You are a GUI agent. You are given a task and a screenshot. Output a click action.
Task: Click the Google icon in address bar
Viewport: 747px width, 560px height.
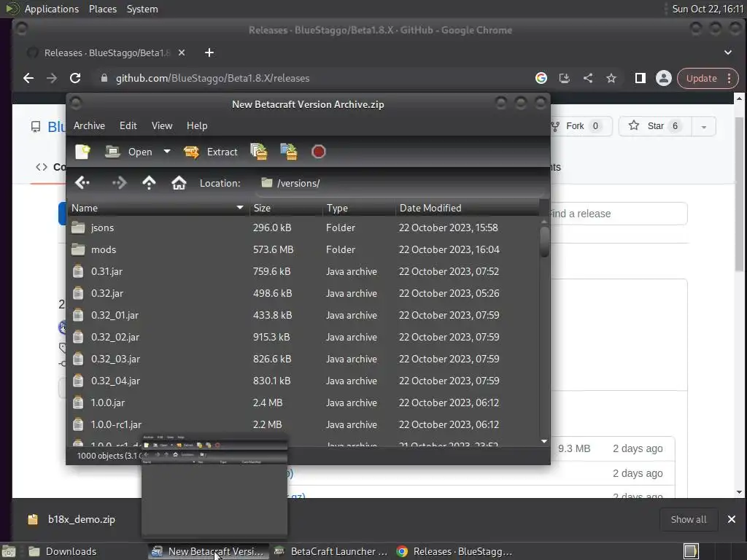[x=541, y=78]
